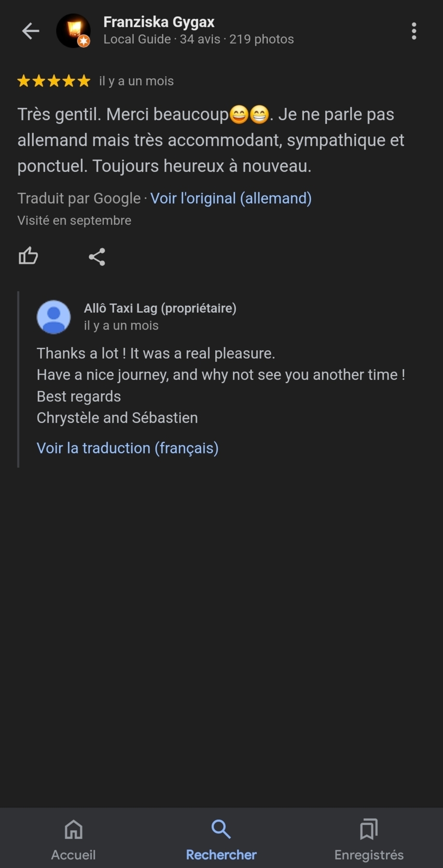Tap the Local Guide badge on the avatar

coord(84,41)
